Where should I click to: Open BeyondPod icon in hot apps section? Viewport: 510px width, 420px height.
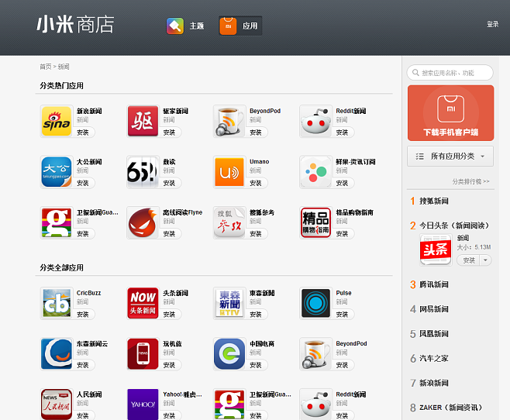[x=229, y=121]
